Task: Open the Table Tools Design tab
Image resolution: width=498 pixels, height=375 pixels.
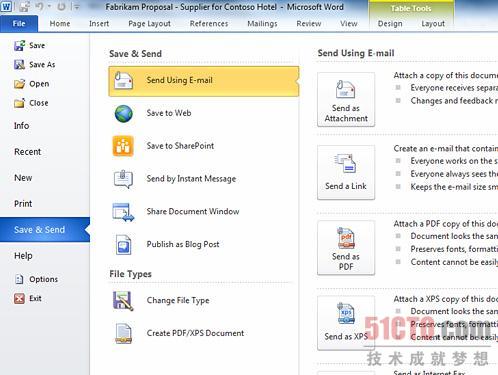Action: (x=390, y=23)
